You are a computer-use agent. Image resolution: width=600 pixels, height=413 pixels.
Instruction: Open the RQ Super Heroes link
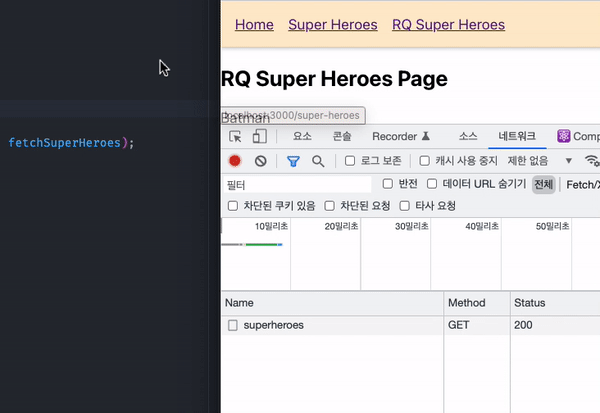click(448, 25)
